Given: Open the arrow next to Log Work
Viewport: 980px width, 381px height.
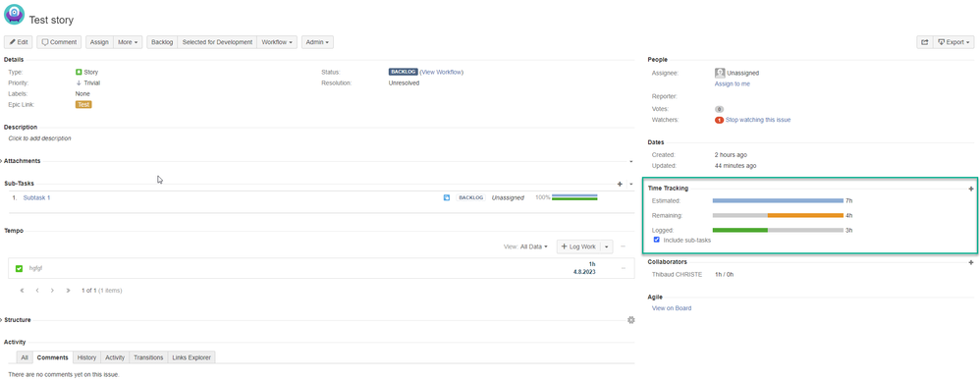Looking at the screenshot, I should [x=606, y=246].
